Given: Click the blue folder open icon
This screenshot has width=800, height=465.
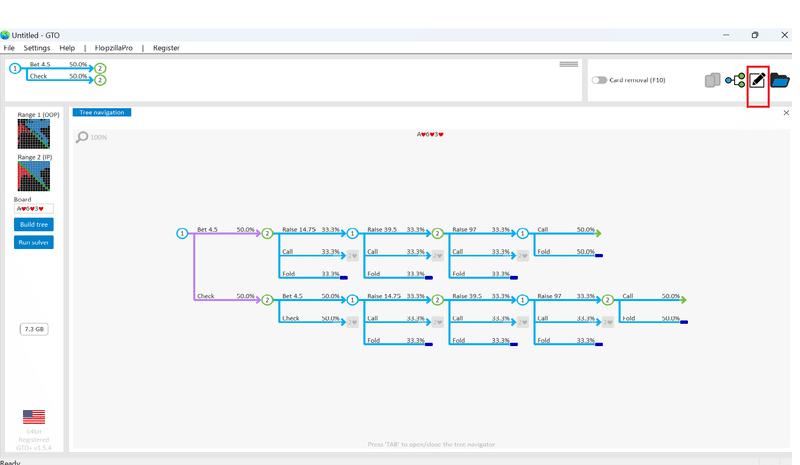Looking at the screenshot, I should pos(780,80).
